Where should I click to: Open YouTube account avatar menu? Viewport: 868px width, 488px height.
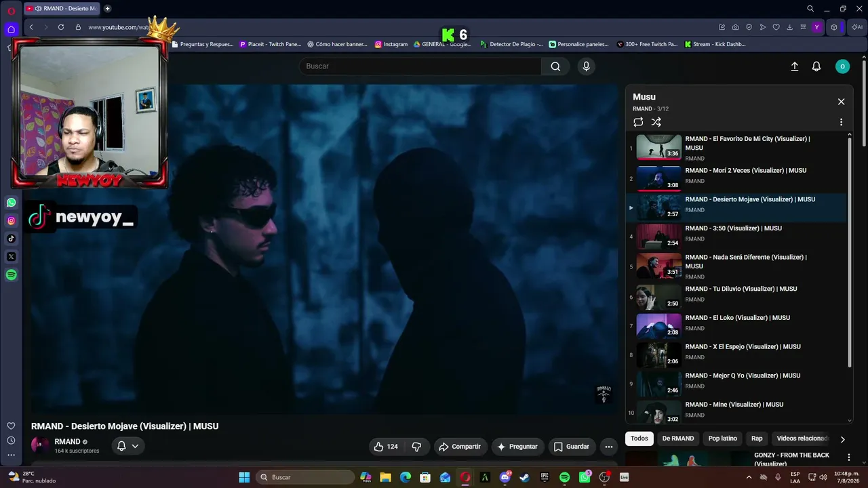pos(842,66)
